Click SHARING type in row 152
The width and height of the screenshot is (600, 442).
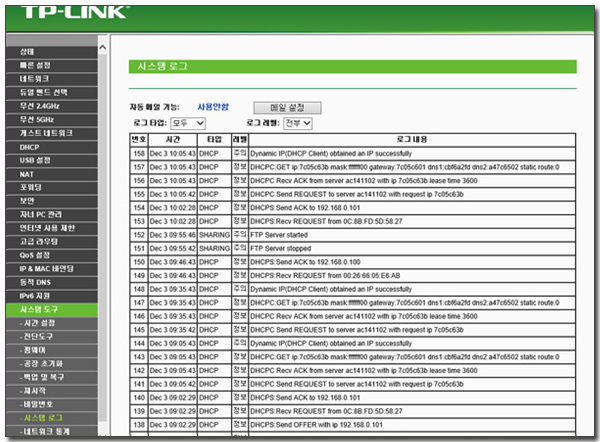(x=215, y=235)
